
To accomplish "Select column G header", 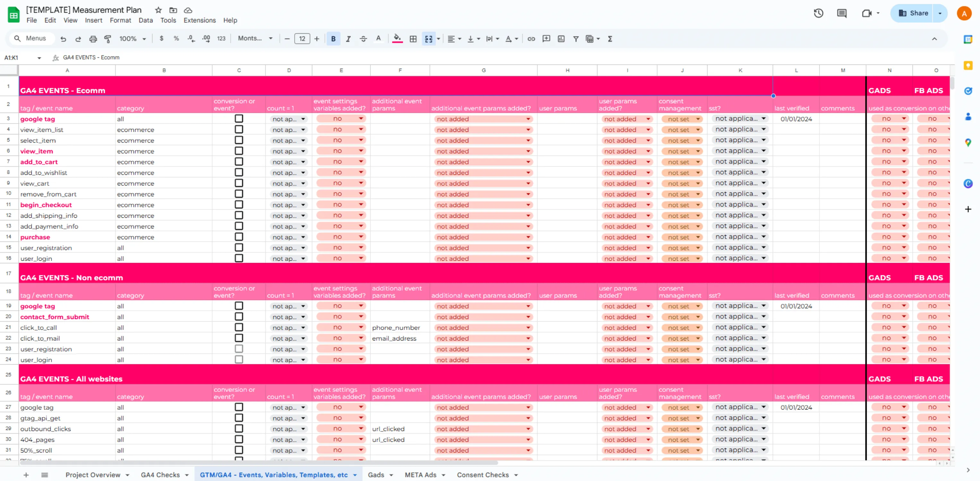I will 483,70.
